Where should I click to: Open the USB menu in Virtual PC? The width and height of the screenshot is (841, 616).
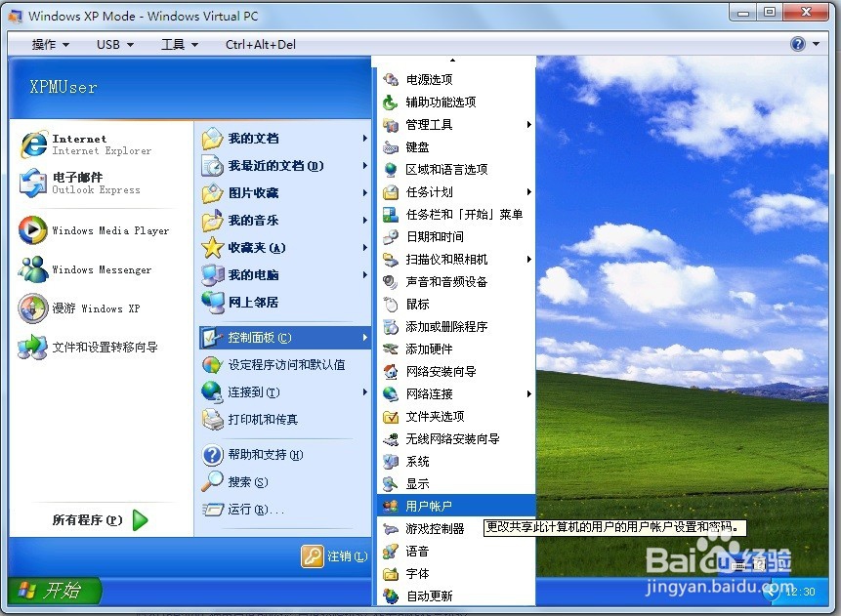[115, 45]
